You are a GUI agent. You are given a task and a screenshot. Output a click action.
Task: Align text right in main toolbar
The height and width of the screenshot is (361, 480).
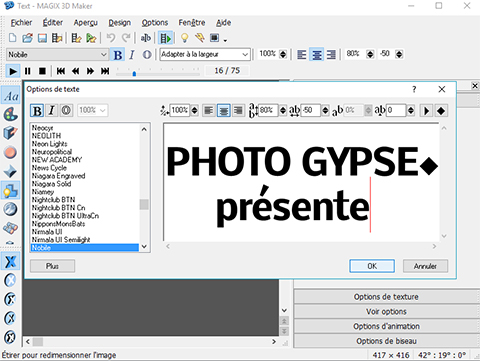pyautogui.click(x=331, y=54)
